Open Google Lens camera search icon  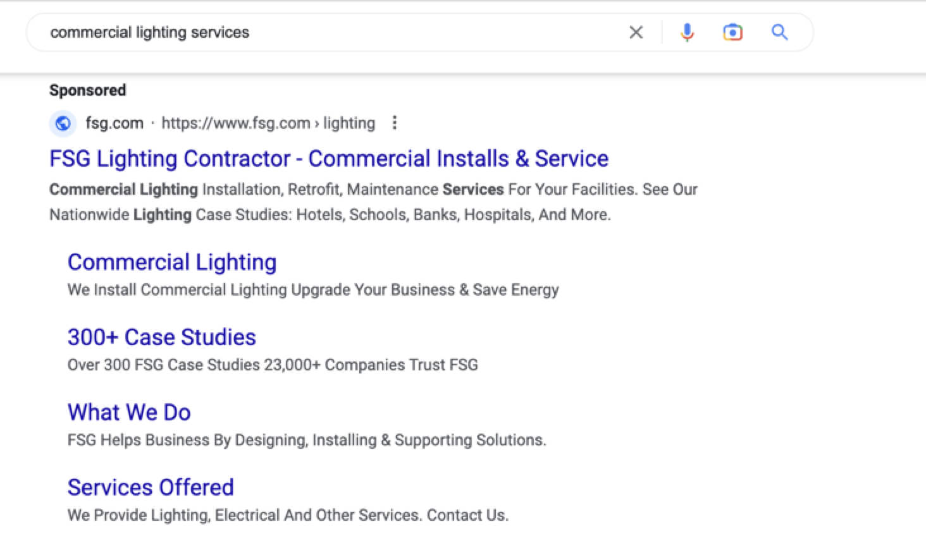(x=732, y=32)
